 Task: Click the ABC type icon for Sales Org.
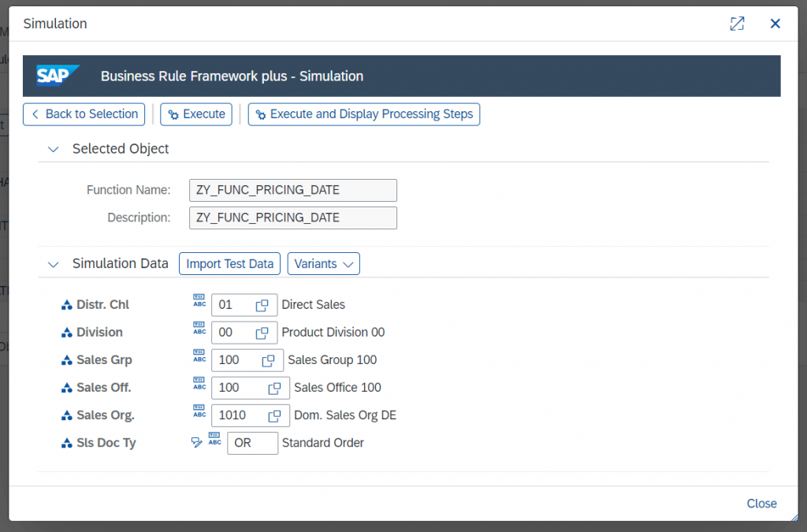199,411
